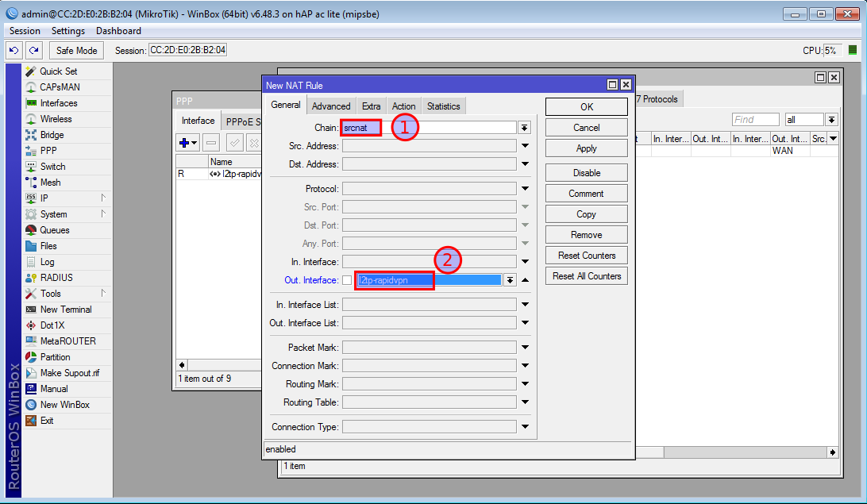
Task: Open the Settings menu
Action: (x=68, y=31)
